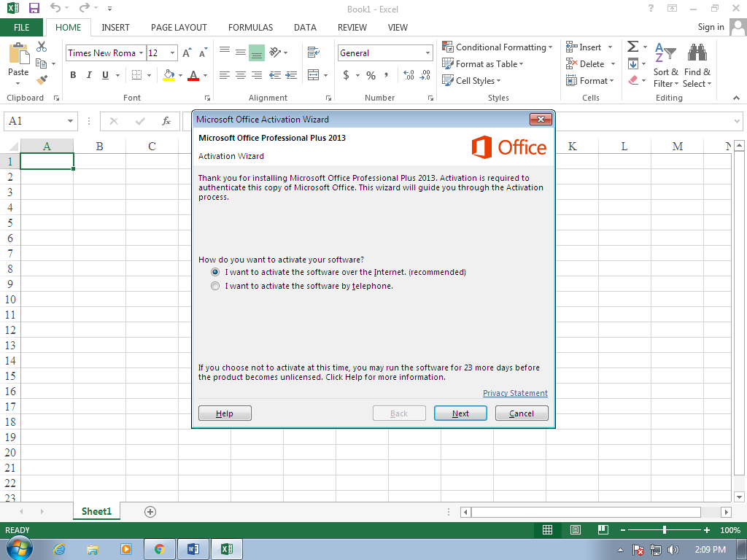
Task: Open the Privacy Statement link
Action: pyautogui.click(x=515, y=393)
